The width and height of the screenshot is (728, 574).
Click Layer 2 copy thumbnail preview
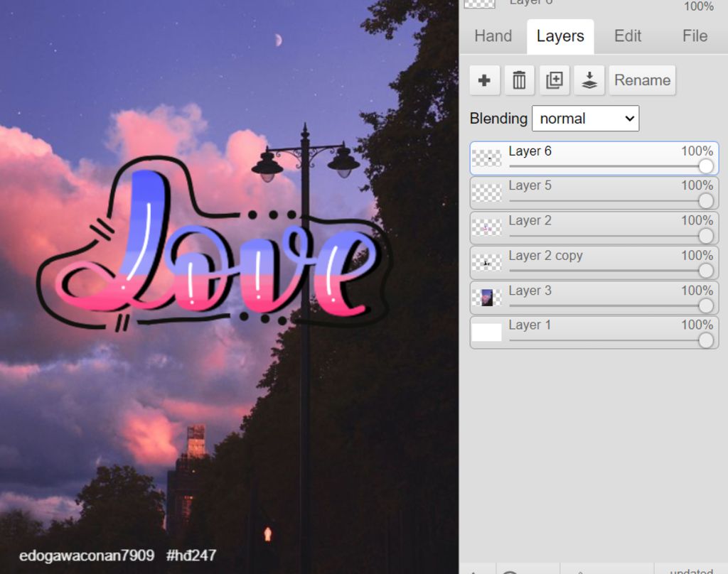pyautogui.click(x=486, y=263)
